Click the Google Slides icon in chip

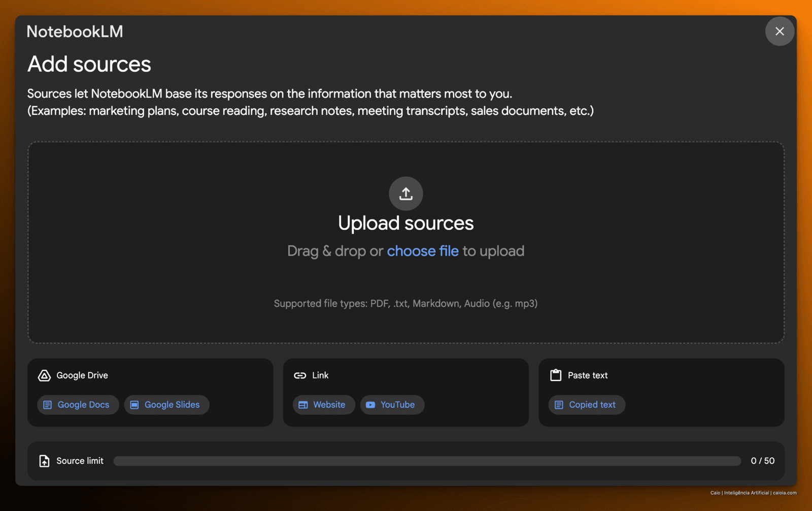tap(134, 405)
